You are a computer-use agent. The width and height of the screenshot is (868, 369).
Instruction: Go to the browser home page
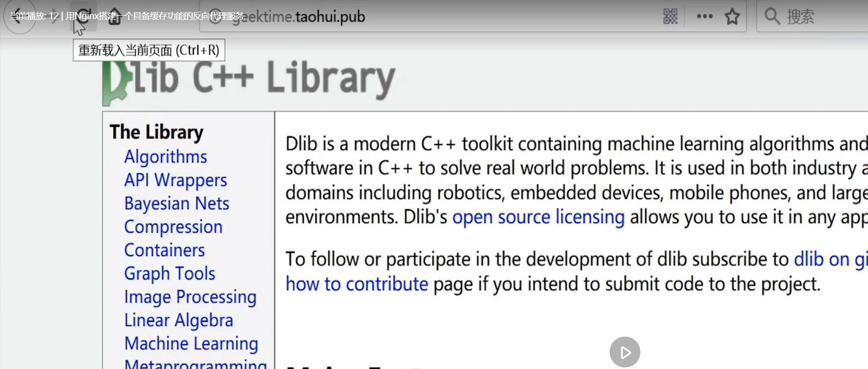click(114, 16)
